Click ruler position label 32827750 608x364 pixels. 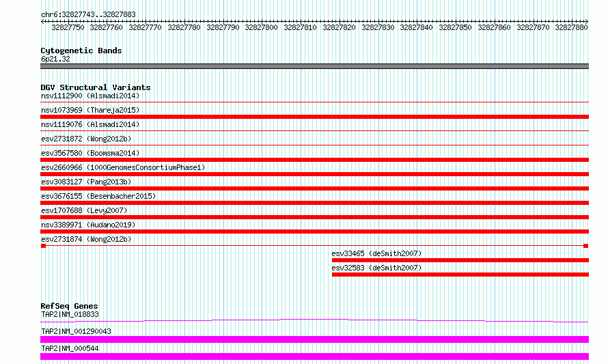(68, 27)
